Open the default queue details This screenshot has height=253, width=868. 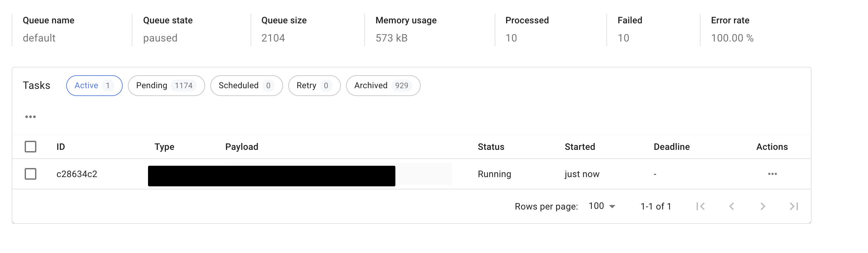click(x=39, y=38)
